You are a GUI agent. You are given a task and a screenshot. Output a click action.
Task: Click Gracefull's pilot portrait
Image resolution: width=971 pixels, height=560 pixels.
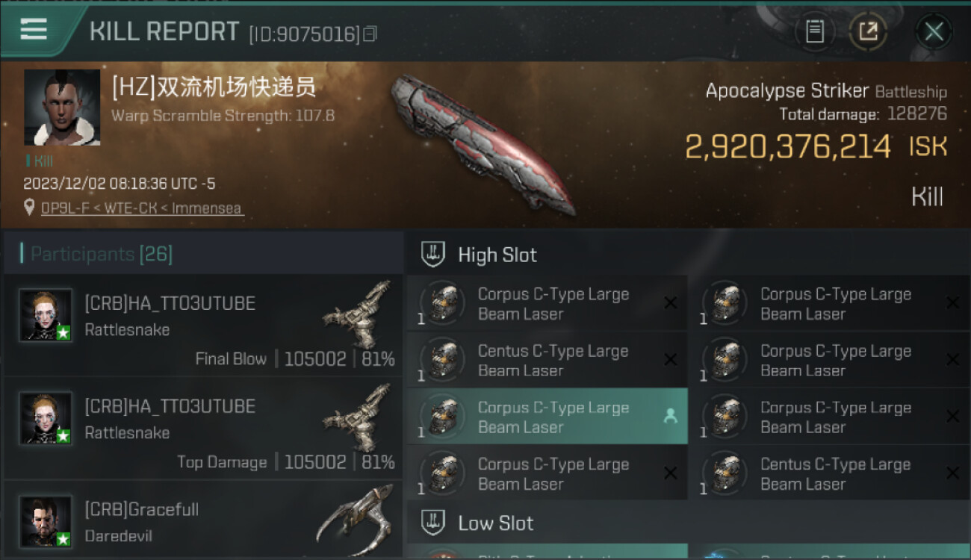[46, 521]
